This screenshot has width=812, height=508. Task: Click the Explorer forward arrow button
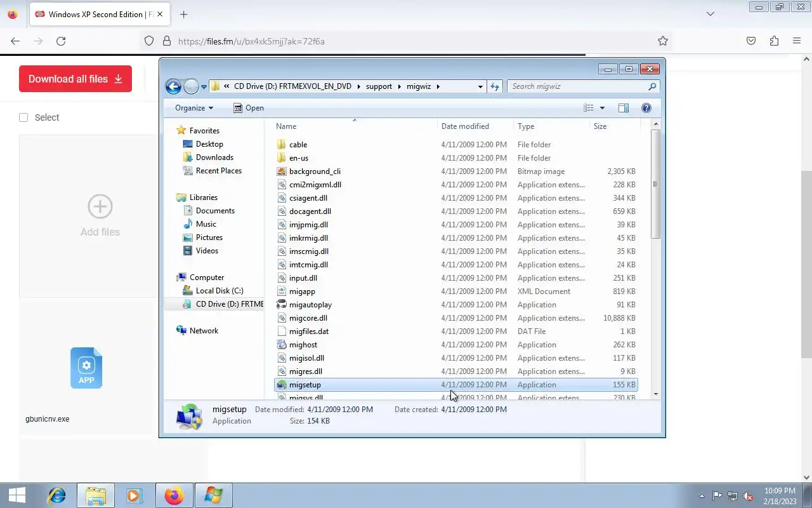(191, 86)
